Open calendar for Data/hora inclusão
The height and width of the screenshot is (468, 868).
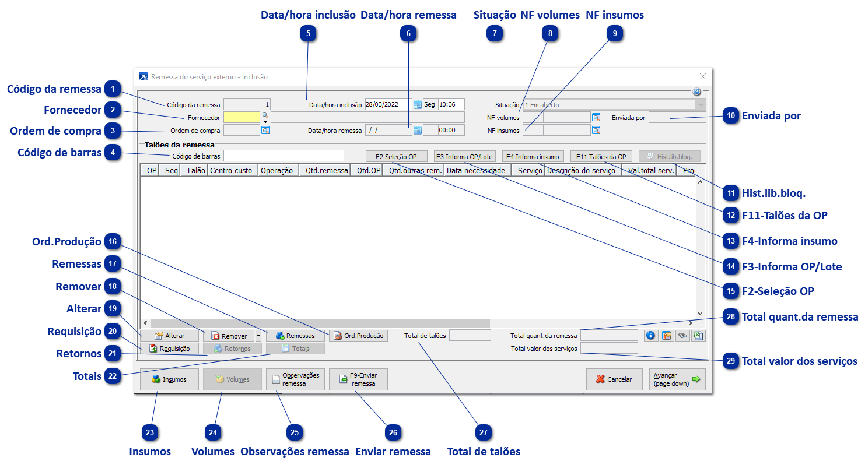(417, 105)
